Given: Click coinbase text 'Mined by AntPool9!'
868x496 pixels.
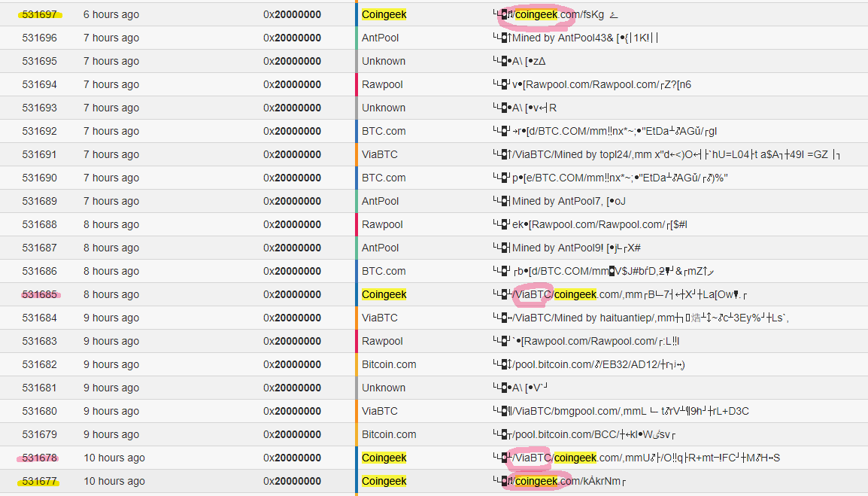Looking at the screenshot, I should (x=558, y=248).
